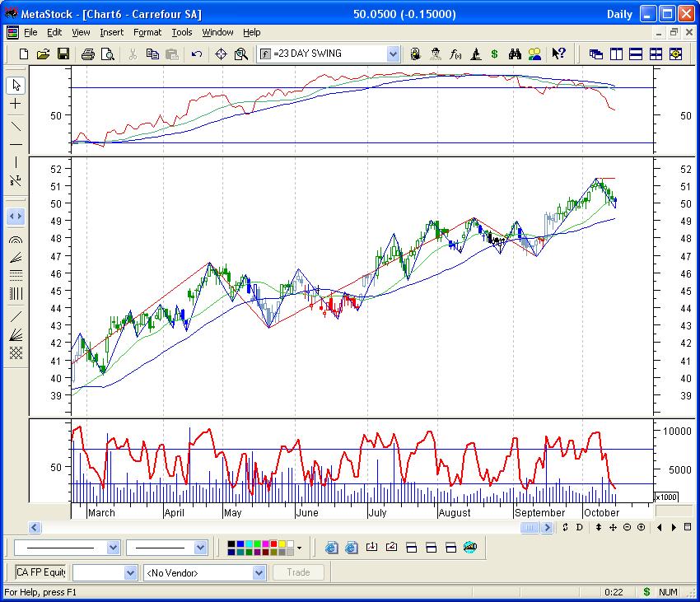
Task: Click the Save disk icon
Action: coord(63,54)
